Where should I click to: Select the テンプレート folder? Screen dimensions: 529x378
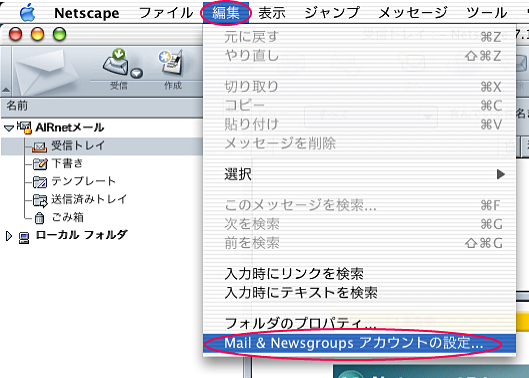tap(83, 181)
